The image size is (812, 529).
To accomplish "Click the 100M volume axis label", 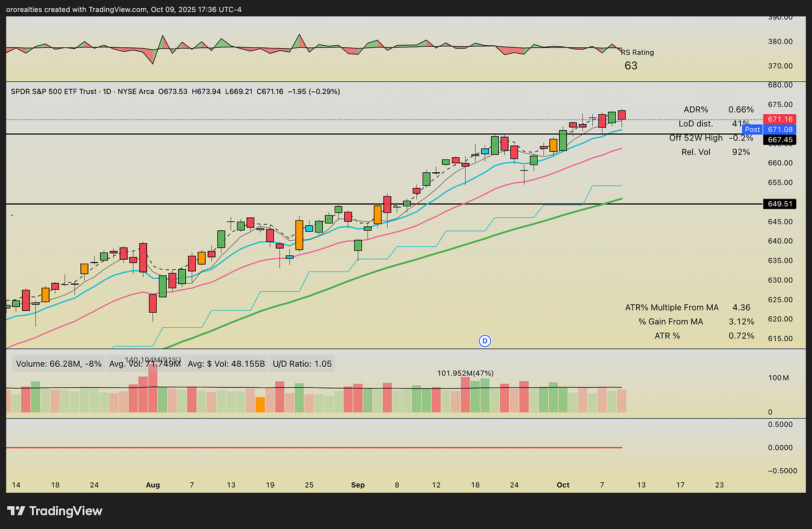I will (x=778, y=377).
